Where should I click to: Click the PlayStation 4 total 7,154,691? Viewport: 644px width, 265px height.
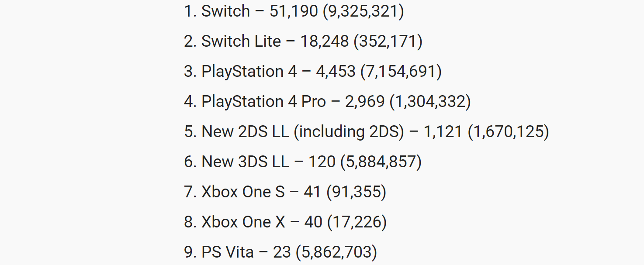pos(401,72)
